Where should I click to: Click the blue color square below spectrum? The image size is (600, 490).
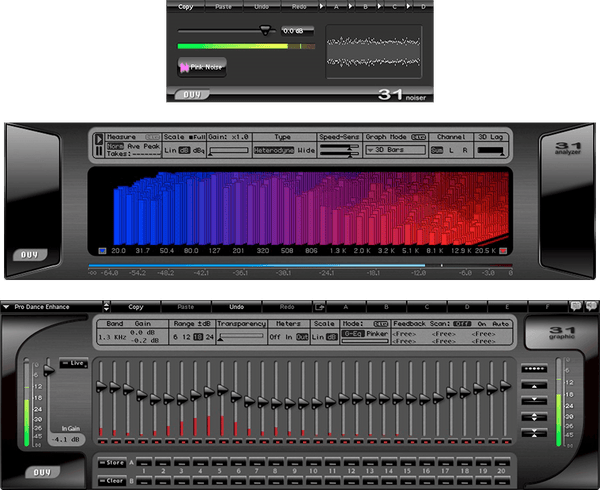click(x=103, y=250)
